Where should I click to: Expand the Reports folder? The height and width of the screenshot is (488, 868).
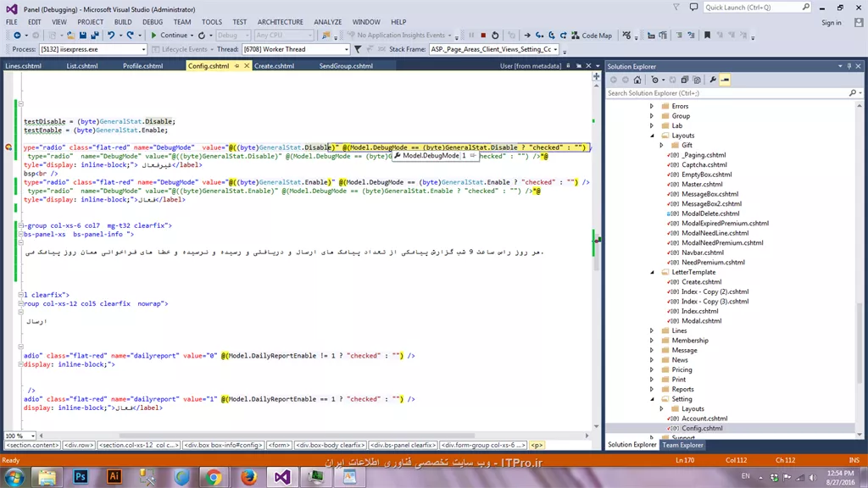coord(652,390)
